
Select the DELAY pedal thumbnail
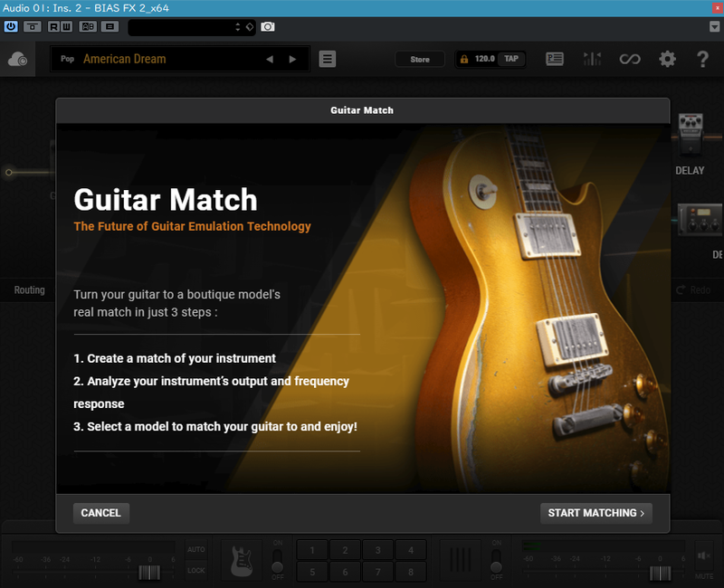[691, 134]
